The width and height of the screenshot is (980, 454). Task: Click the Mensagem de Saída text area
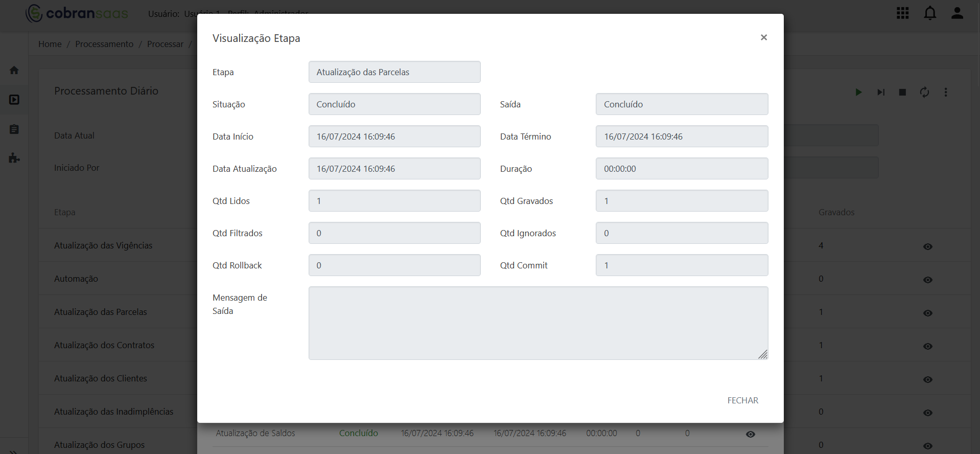[x=538, y=323]
